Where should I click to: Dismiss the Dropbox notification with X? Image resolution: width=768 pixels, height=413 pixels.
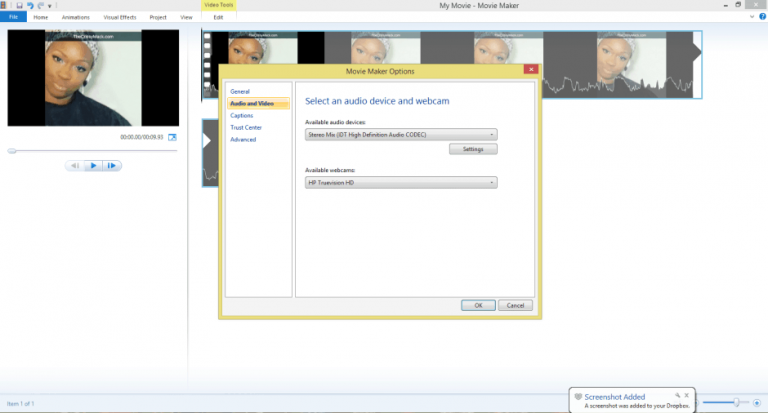(687, 395)
